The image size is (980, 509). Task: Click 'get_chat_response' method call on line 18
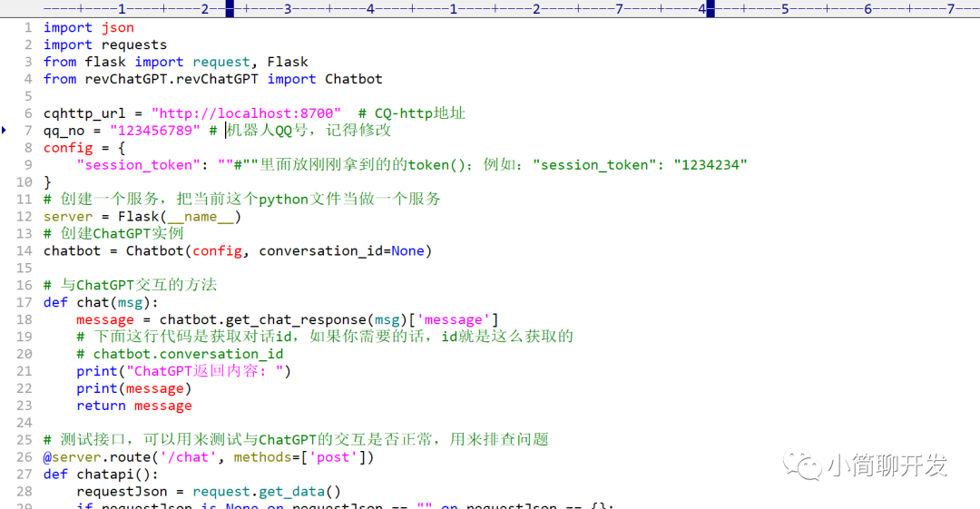point(296,320)
